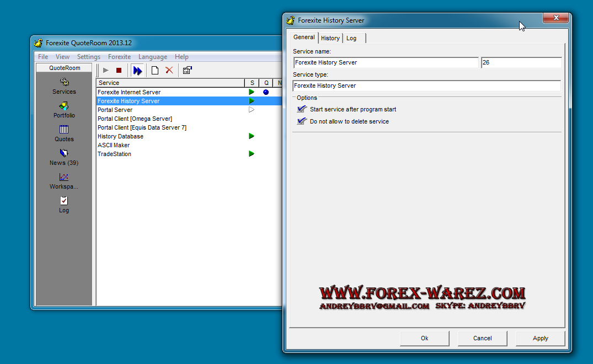Open the Log icon in the sidebar
This screenshot has height=364, width=593.
(64, 201)
